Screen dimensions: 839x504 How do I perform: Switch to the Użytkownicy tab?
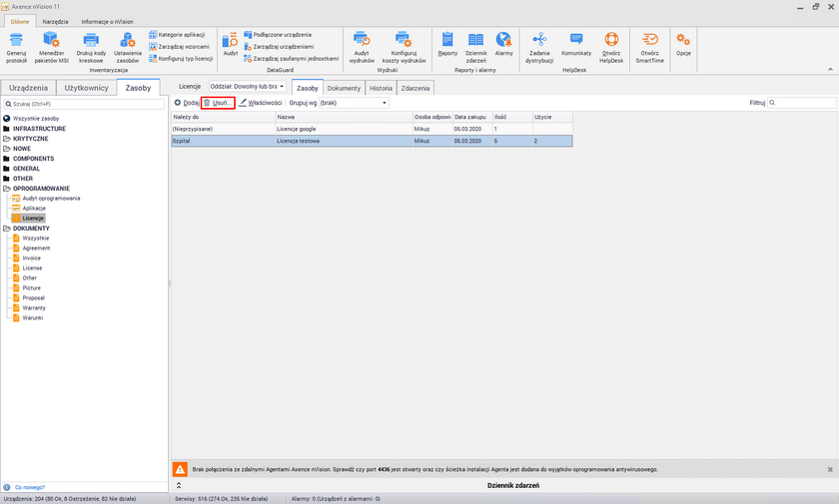(x=86, y=89)
